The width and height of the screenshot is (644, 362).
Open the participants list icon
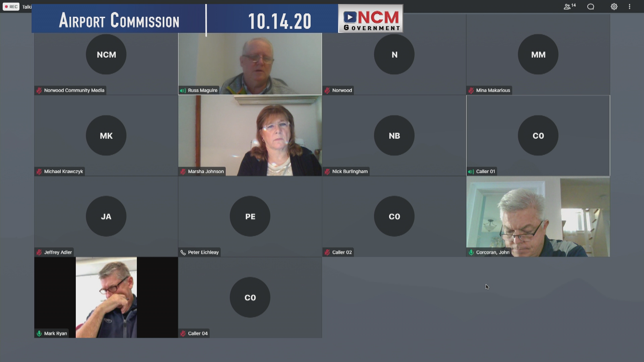567,7
